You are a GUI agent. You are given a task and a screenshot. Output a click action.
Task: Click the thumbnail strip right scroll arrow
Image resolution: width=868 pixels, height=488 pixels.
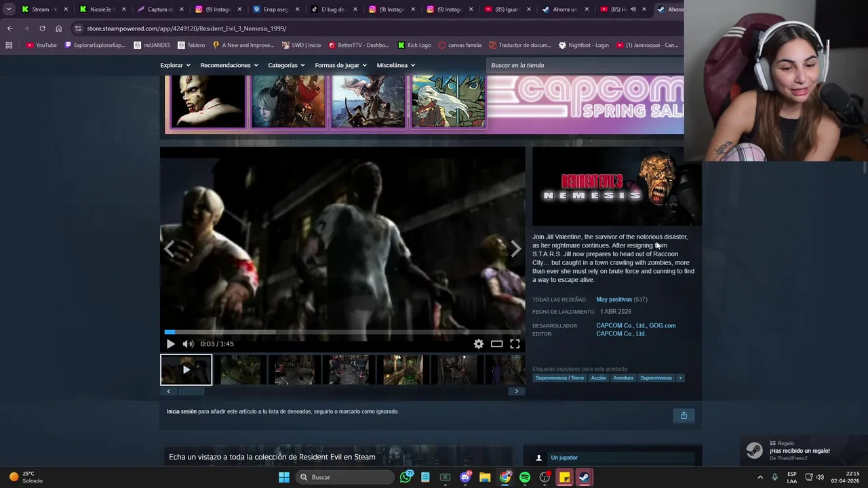(516, 391)
